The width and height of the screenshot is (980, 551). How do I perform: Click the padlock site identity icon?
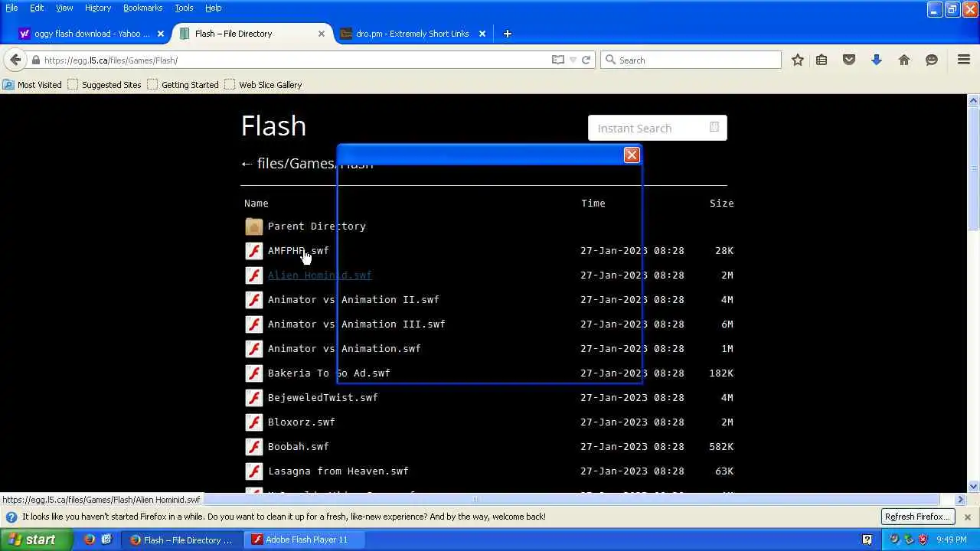(x=36, y=60)
